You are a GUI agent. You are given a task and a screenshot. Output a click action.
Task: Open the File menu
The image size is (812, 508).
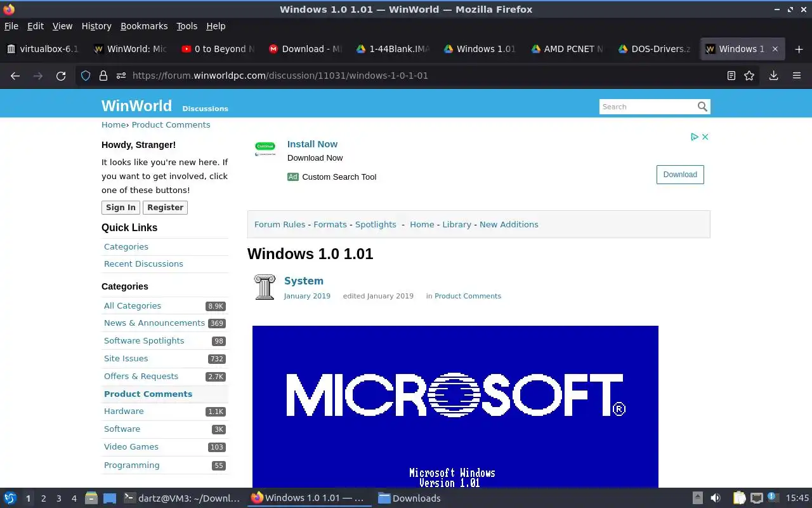[x=11, y=26]
